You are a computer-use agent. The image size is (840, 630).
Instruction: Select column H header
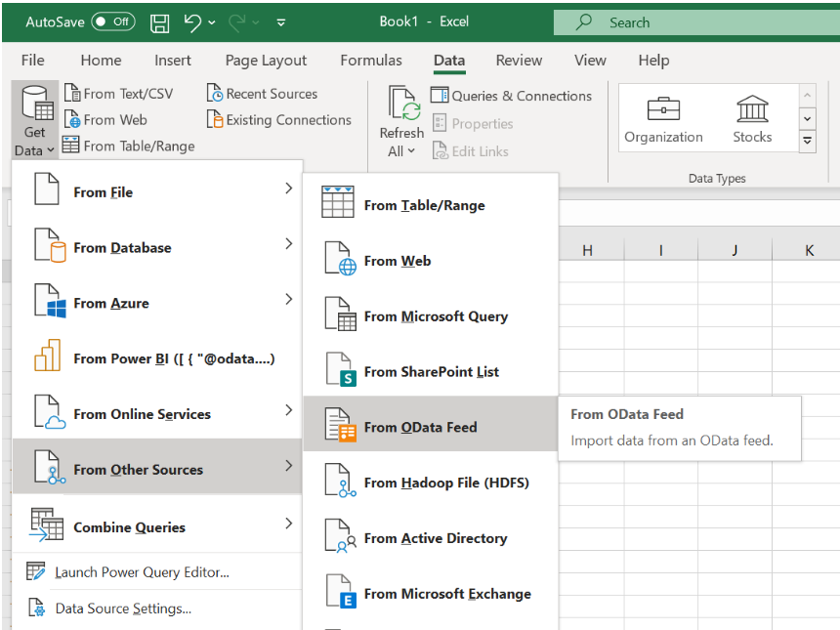(588, 250)
